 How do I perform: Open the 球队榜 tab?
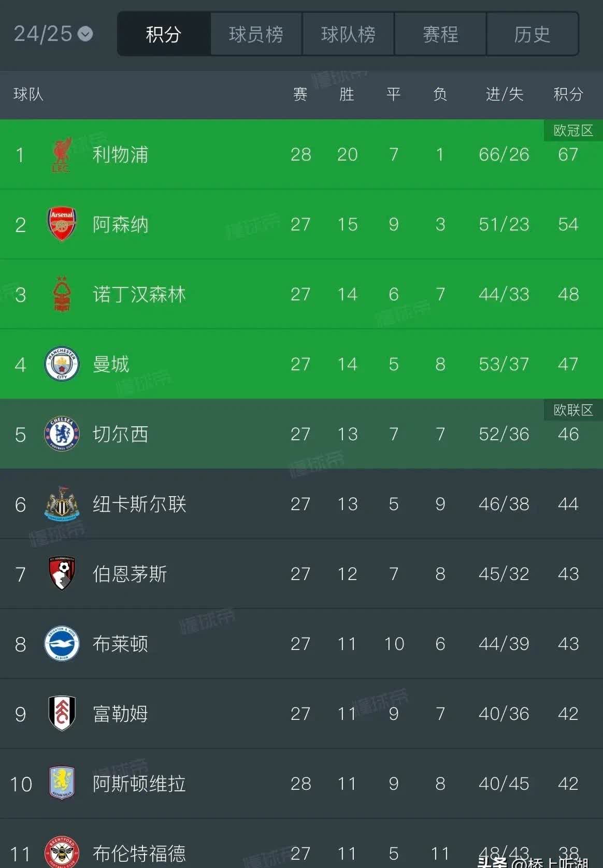(x=348, y=34)
